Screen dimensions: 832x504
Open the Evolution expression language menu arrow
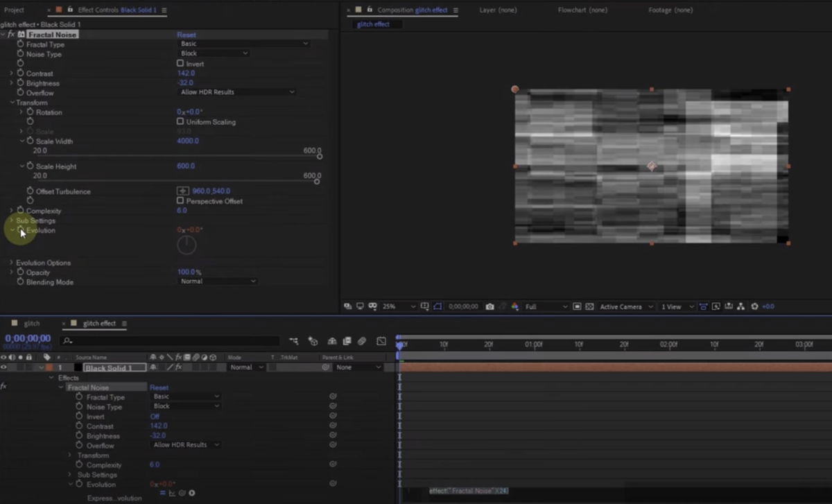pos(192,493)
